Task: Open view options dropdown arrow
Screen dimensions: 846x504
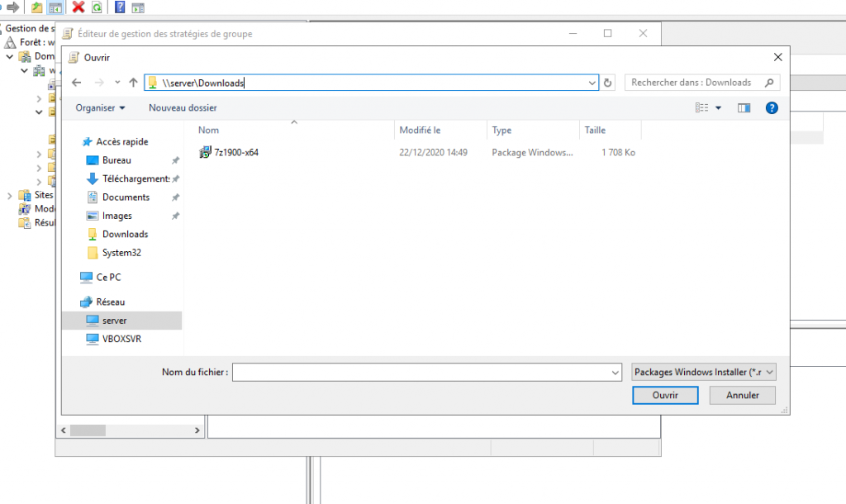Action: [x=718, y=107]
